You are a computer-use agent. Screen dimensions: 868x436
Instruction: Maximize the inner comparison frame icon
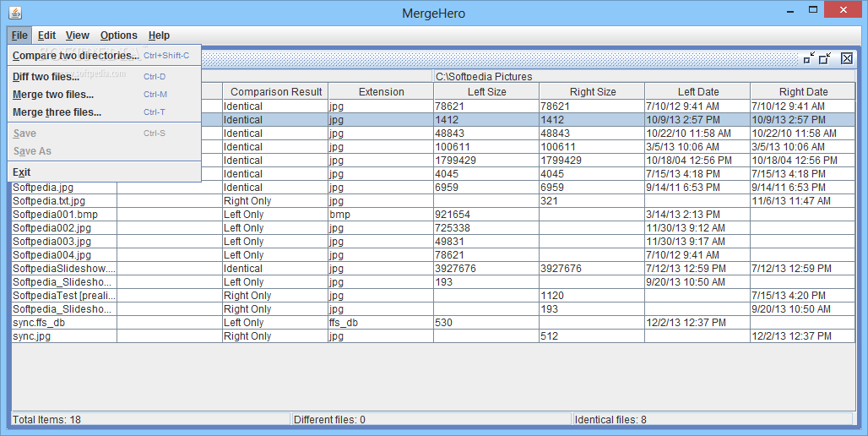826,58
